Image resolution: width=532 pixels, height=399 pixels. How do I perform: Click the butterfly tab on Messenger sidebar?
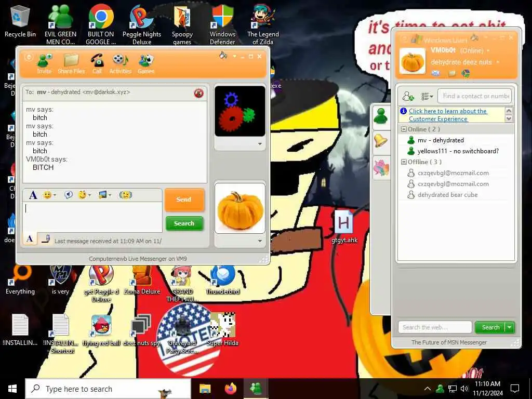[381, 168]
